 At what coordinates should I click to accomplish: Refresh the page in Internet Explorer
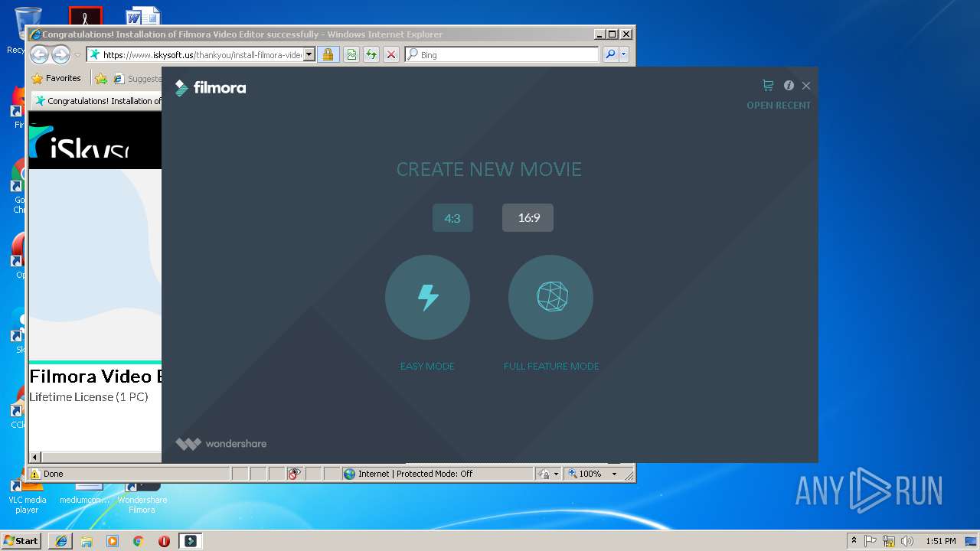(x=371, y=54)
